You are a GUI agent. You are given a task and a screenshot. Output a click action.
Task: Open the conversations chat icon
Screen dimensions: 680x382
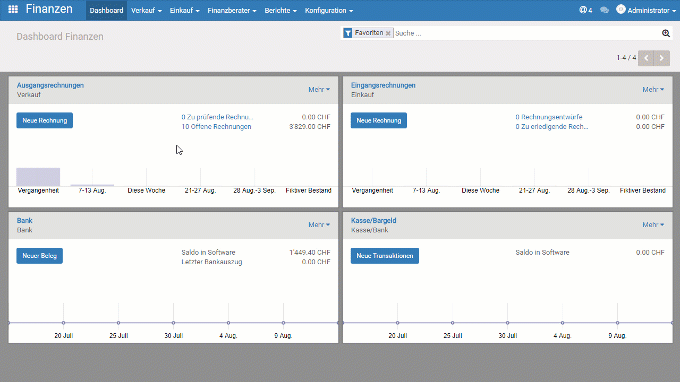point(604,10)
